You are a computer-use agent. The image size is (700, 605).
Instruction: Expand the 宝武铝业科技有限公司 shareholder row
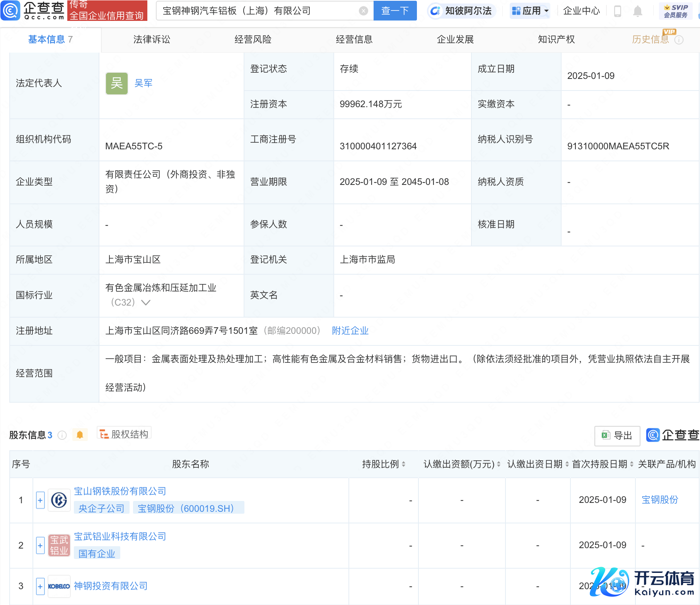(40, 545)
